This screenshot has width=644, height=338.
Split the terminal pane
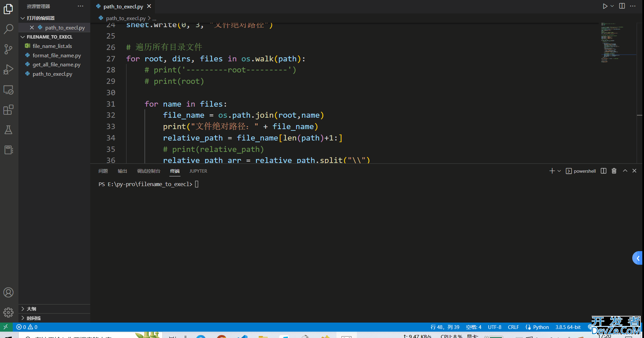[x=603, y=171]
